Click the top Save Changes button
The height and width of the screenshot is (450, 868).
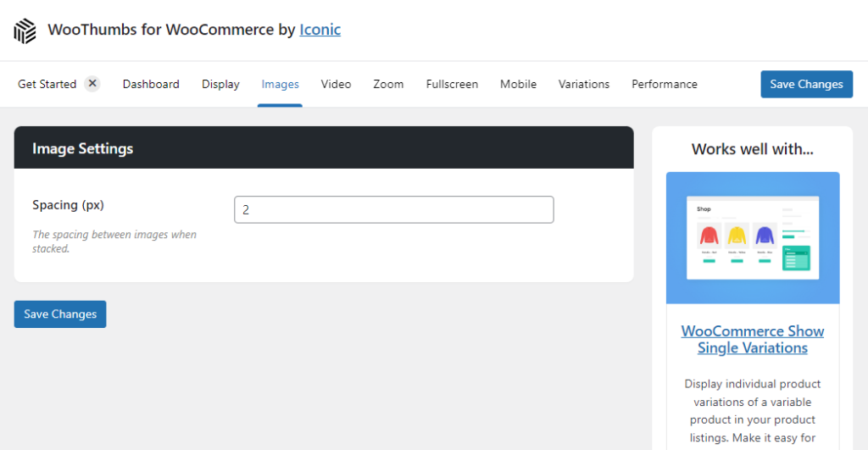pyautogui.click(x=807, y=84)
